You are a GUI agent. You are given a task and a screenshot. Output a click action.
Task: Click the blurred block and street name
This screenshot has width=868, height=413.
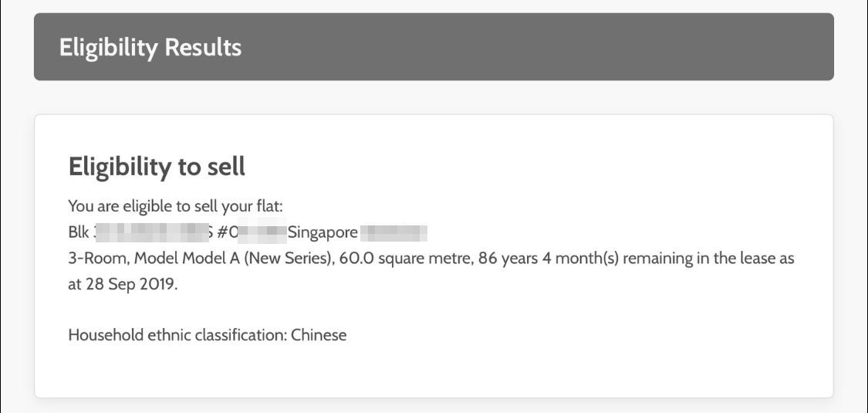click(x=152, y=232)
